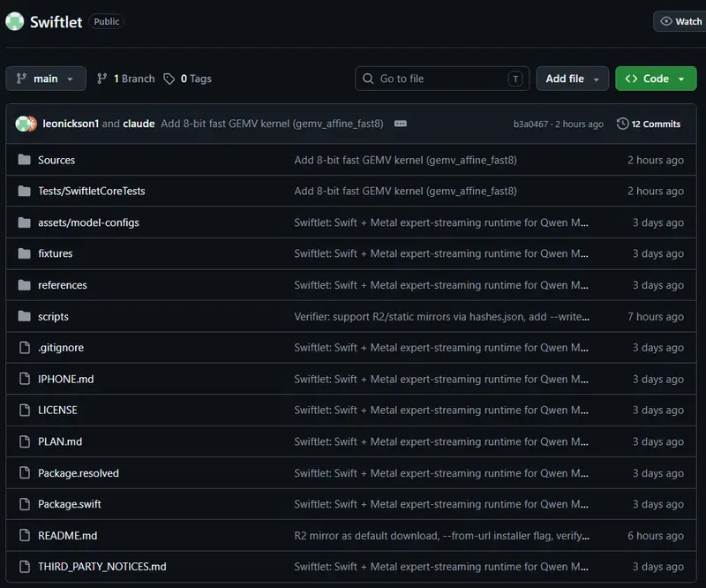Open the Package.swift file name
The image size is (706, 588).
(x=70, y=504)
